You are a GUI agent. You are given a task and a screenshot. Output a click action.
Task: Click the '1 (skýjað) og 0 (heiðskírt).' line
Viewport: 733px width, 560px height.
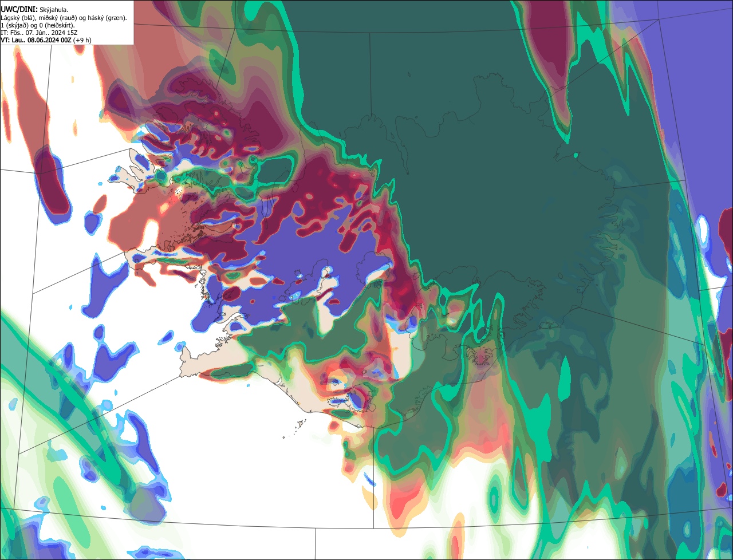(x=37, y=25)
